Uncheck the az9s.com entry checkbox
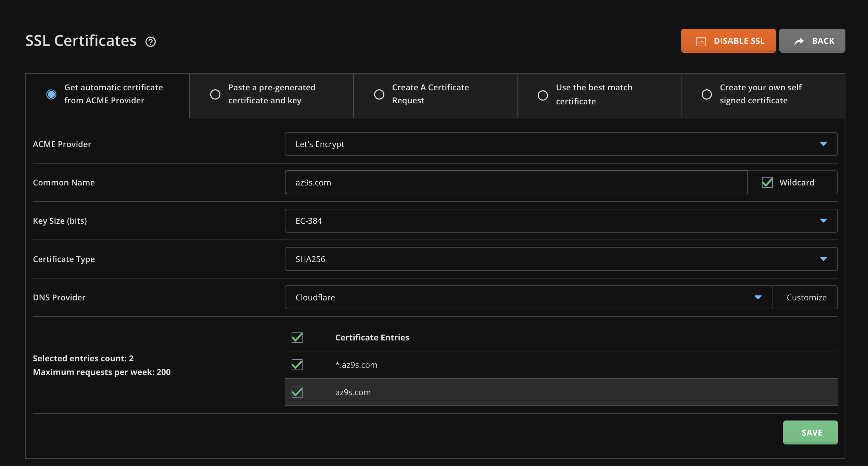Image resolution: width=868 pixels, height=466 pixels. coord(297,392)
